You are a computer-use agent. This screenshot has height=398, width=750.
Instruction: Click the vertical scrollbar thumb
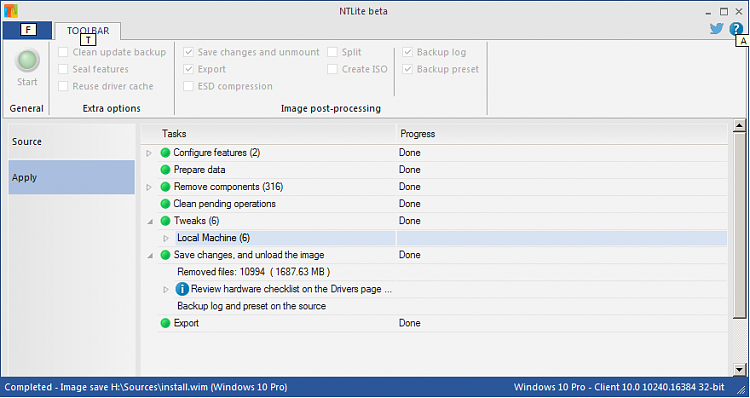[x=739, y=225]
